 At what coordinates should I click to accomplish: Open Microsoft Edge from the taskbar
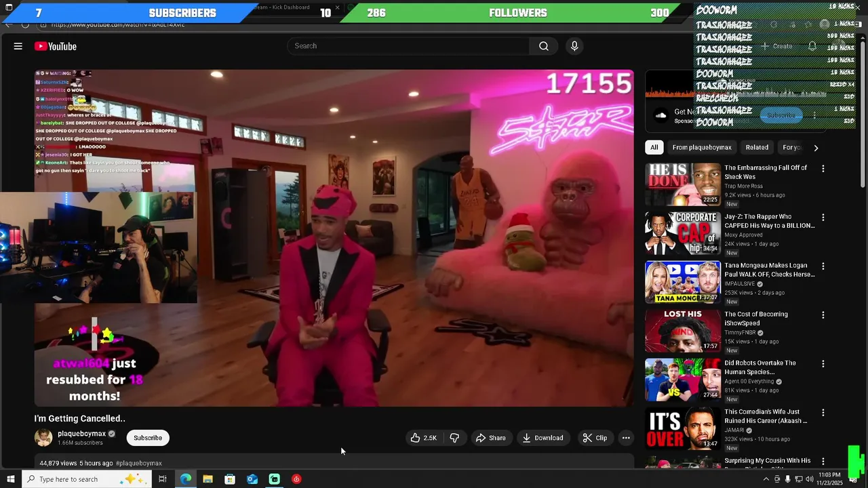pos(186,479)
